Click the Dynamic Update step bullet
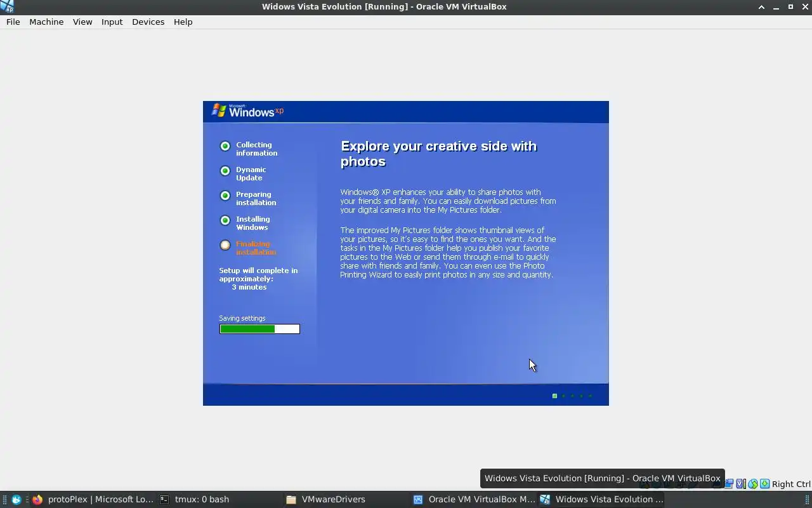 225,171
